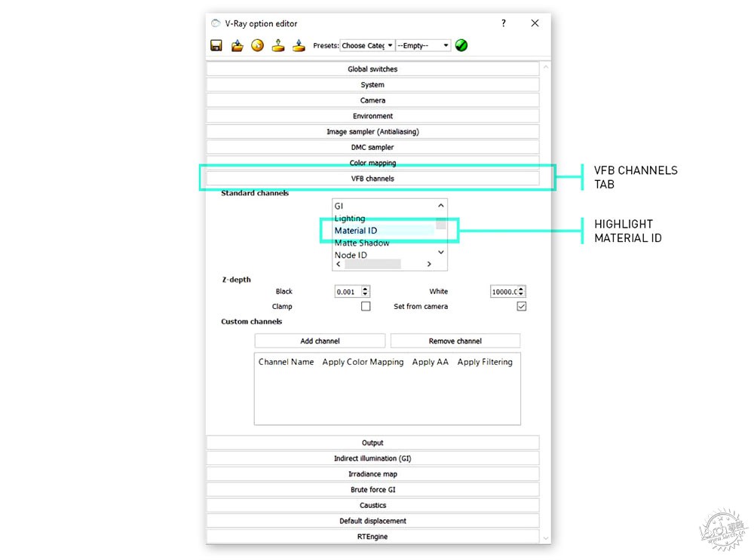Viewport: 754px width, 560px height.
Task: Expand the Global switches rollout
Action: coord(372,69)
